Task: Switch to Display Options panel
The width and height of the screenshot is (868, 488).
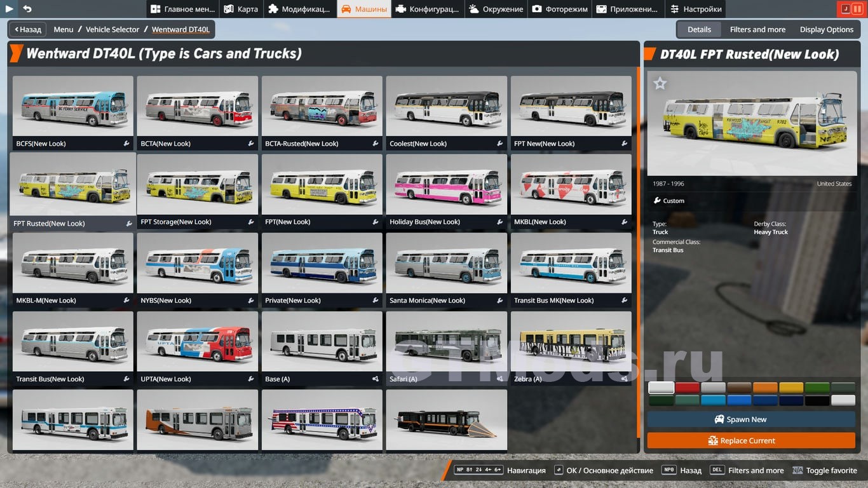Action: click(x=826, y=29)
